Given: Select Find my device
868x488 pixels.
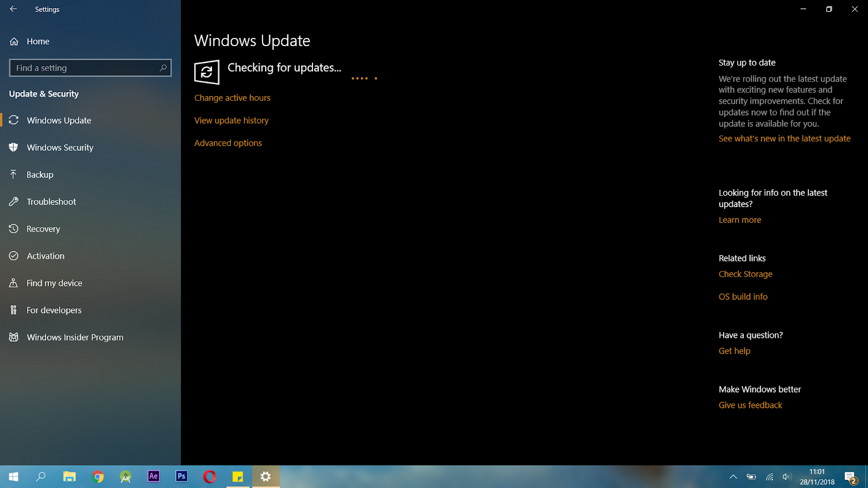Looking at the screenshot, I should coord(54,282).
